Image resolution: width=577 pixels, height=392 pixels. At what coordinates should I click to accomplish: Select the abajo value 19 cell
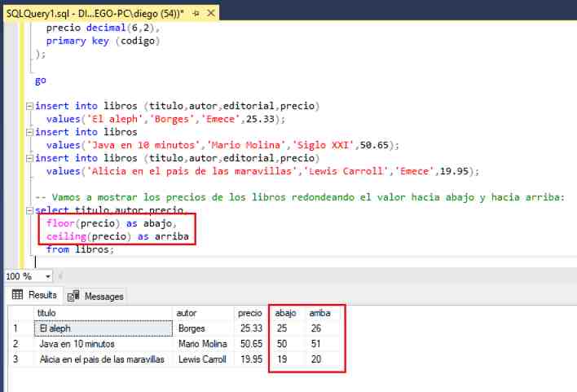(288, 359)
